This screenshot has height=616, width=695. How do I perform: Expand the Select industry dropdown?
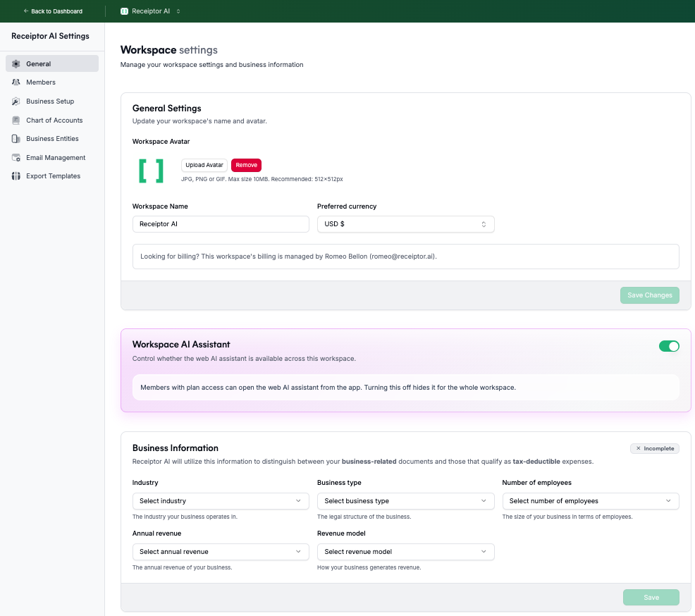click(x=221, y=501)
